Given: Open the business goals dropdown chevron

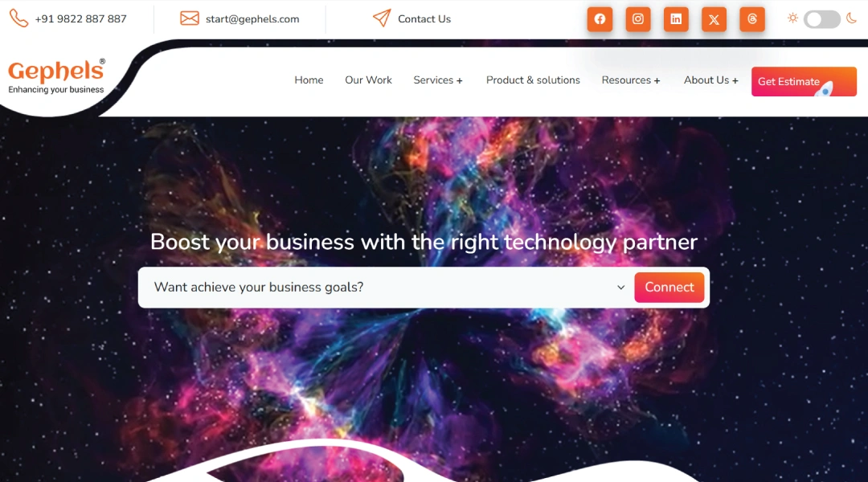Looking at the screenshot, I should coord(620,288).
